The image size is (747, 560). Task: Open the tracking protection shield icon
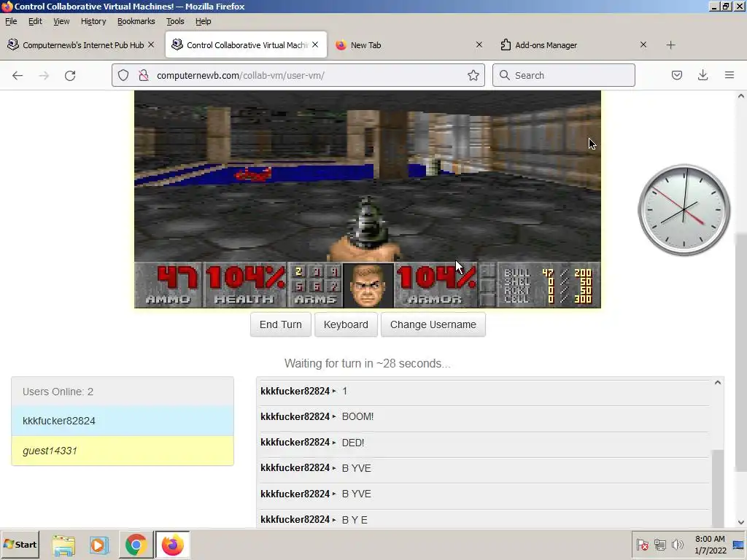pyautogui.click(x=123, y=75)
